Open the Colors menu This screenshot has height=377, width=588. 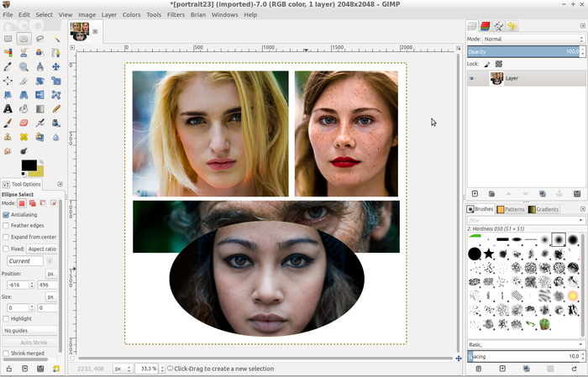point(131,14)
